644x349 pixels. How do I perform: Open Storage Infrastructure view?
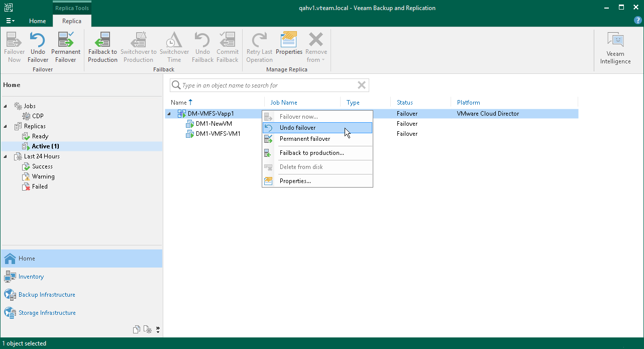(47, 313)
